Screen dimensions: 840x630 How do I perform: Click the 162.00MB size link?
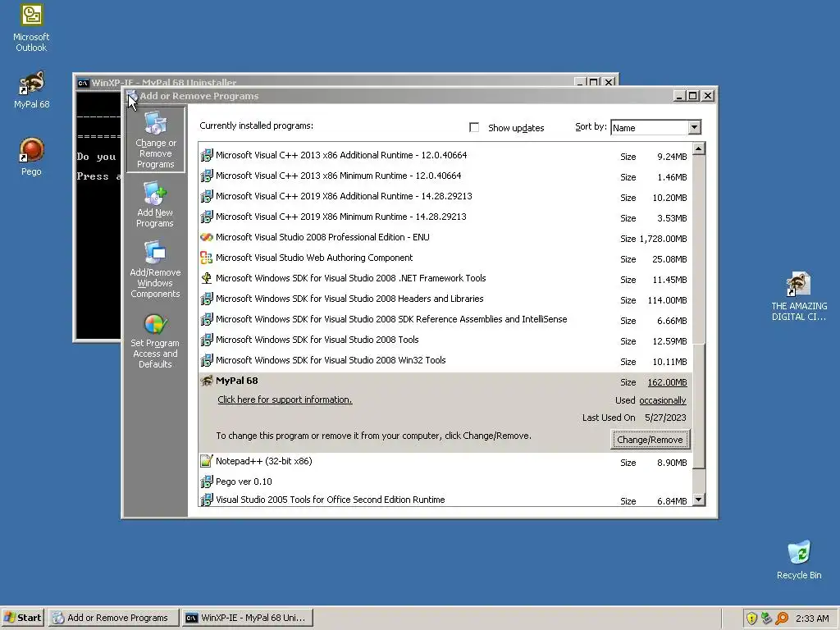(x=667, y=382)
